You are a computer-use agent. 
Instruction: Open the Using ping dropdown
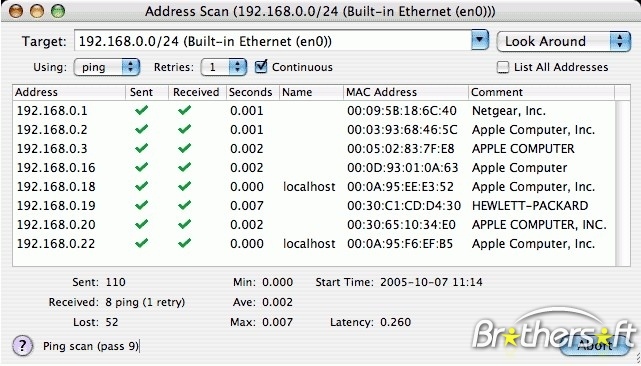click(107, 67)
